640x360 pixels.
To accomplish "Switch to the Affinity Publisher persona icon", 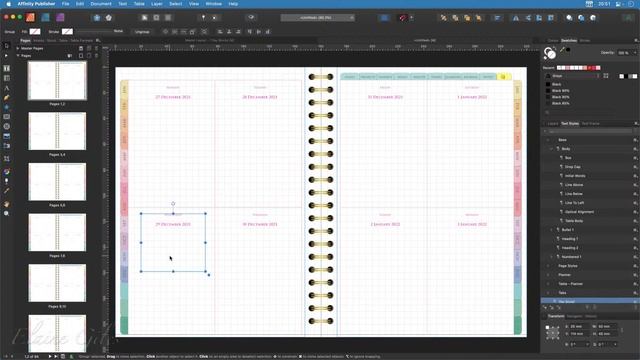I will pos(30,18).
